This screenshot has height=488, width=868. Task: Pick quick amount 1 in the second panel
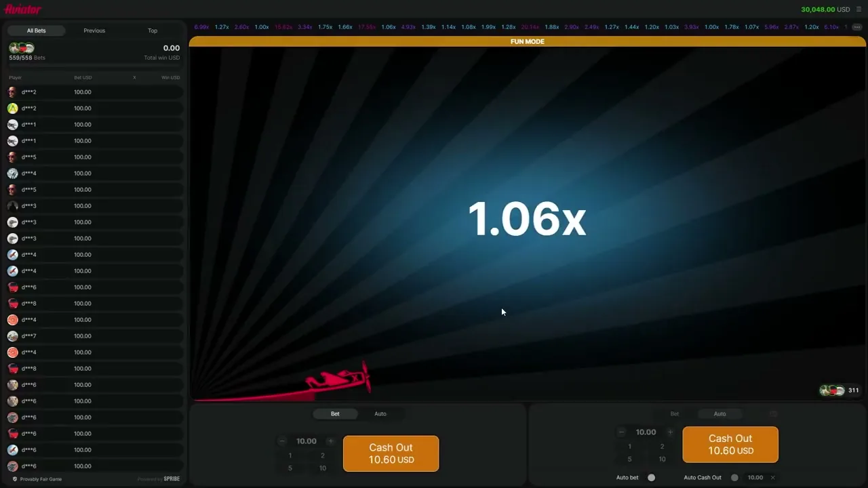[630, 447]
